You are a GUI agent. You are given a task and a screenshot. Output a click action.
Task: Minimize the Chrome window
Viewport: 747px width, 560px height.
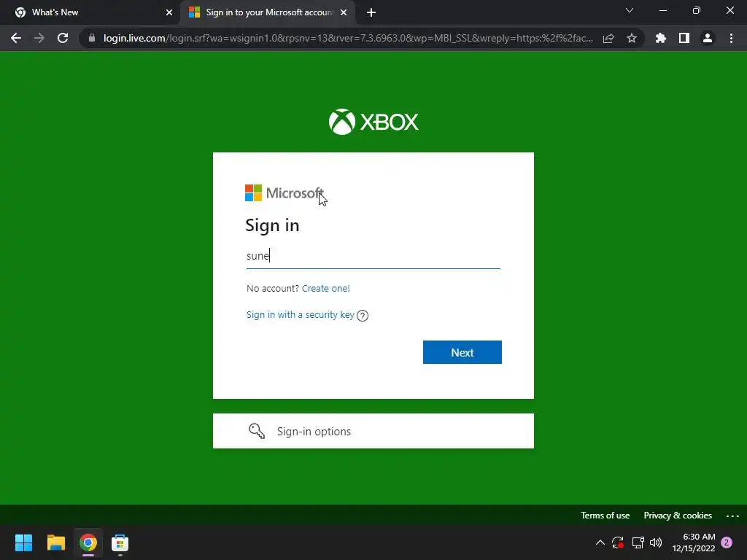pyautogui.click(x=663, y=10)
